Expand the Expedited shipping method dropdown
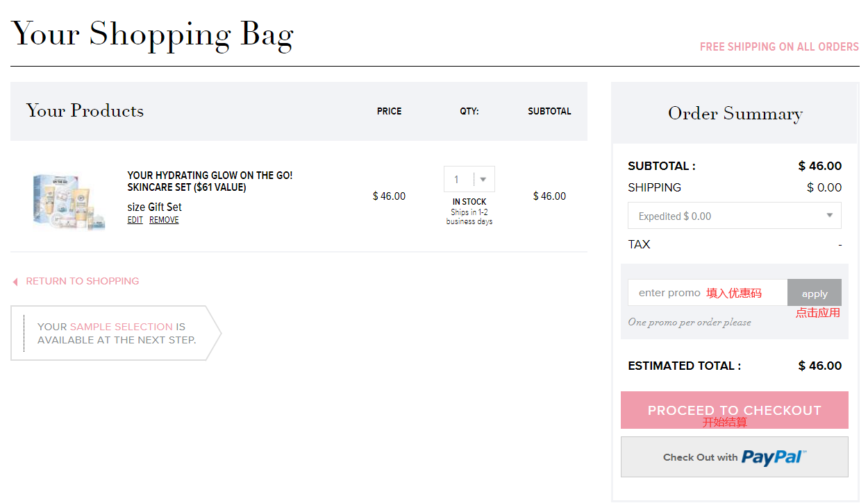The image size is (868, 503). coord(829,216)
